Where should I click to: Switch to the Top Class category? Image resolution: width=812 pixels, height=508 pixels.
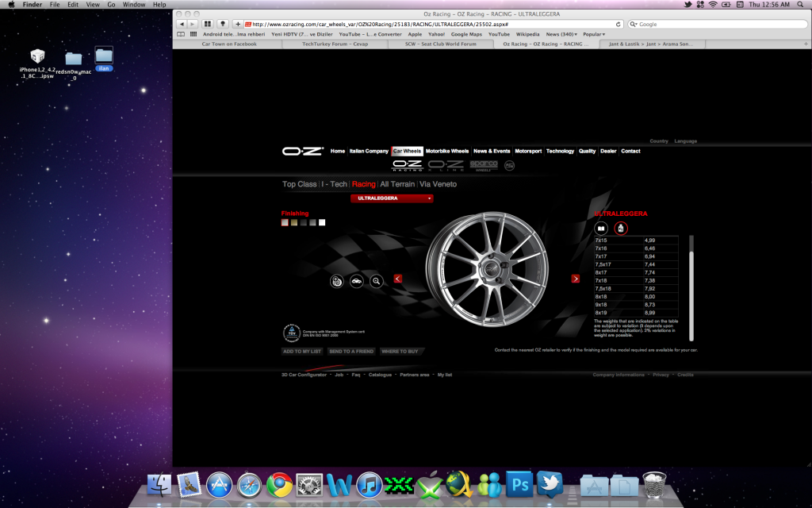point(299,184)
